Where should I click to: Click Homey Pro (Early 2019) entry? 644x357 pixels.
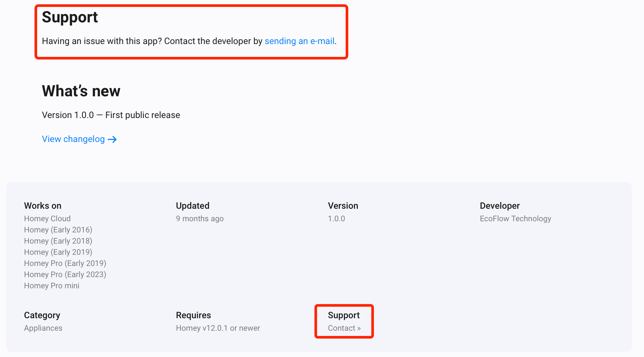(65, 263)
